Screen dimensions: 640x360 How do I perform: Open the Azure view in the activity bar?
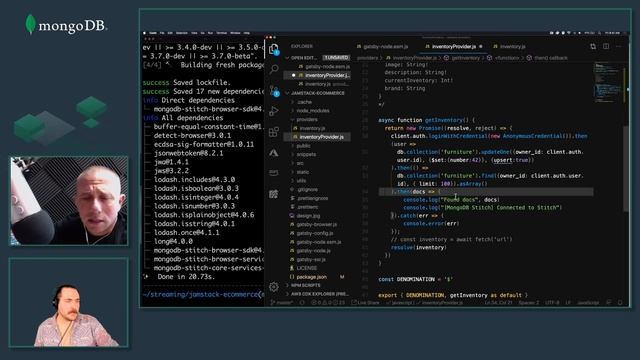pyautogui.click(x=274, y=153)
